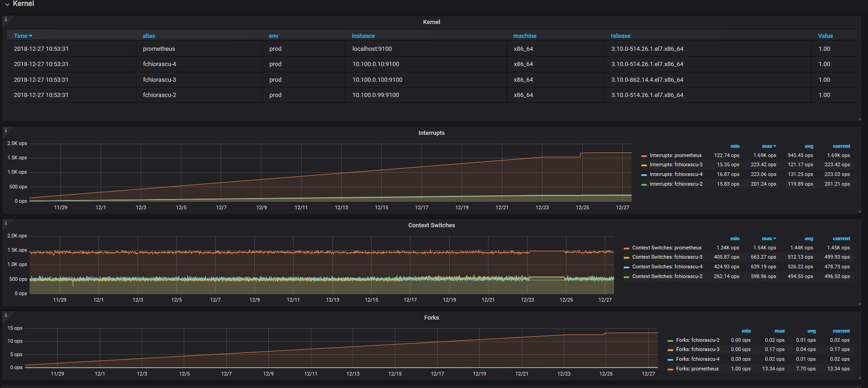Sort Forks legend by min

coord(746,331)
